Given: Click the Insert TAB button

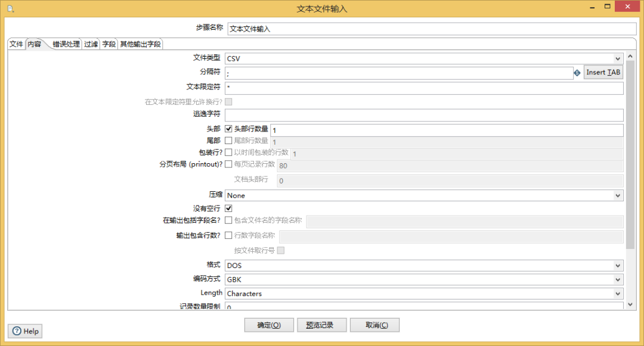Looking at the screenshot, I should click(603, 73).
